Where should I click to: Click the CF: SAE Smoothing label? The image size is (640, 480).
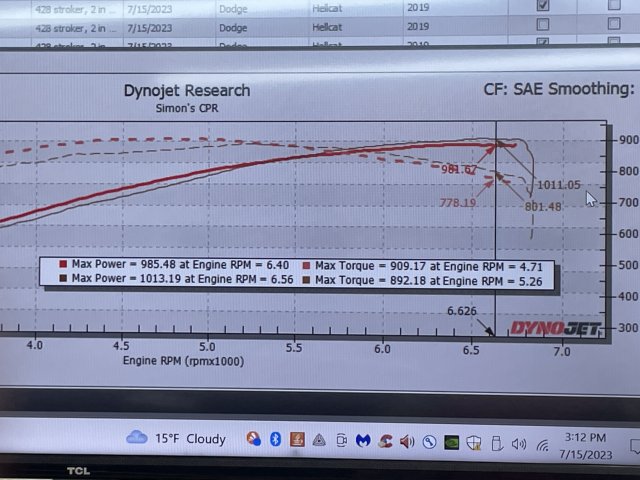click(559, 89)
